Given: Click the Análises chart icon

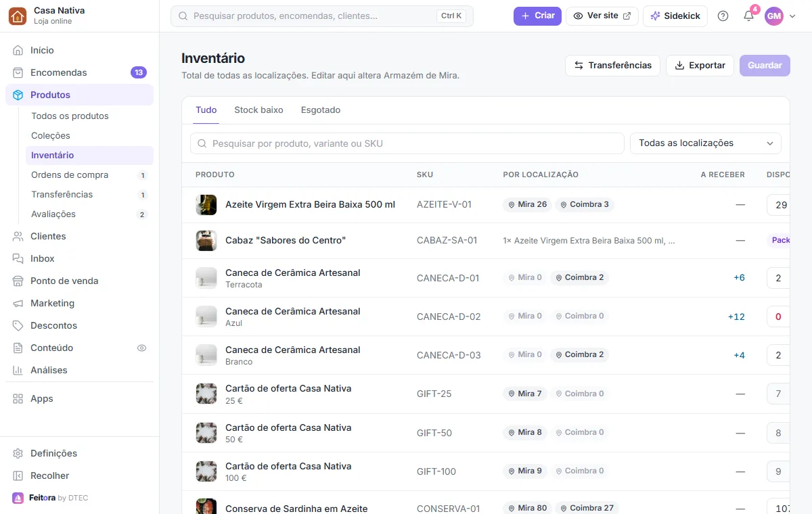Looking at the screenshot, I should pyautogui.click(x=18, y=370).
